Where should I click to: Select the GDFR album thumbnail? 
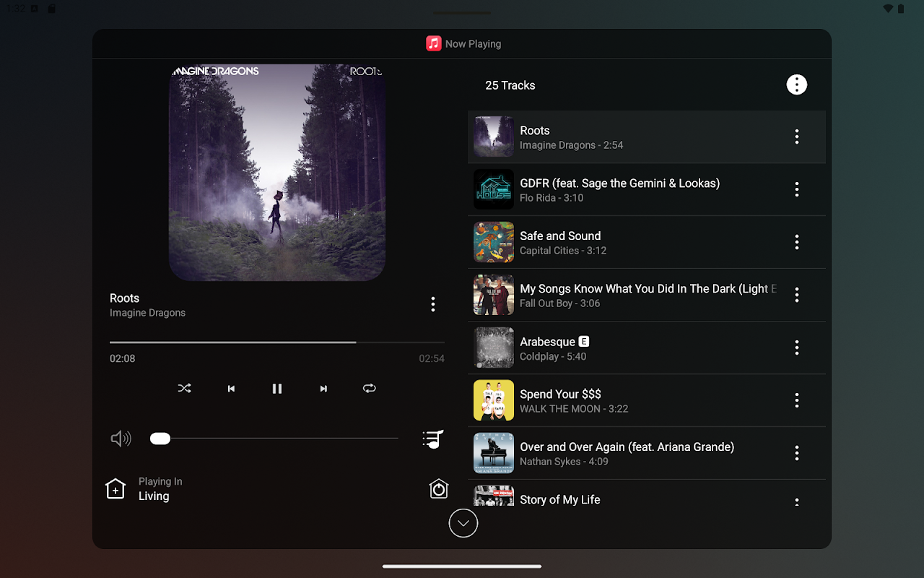494,189
